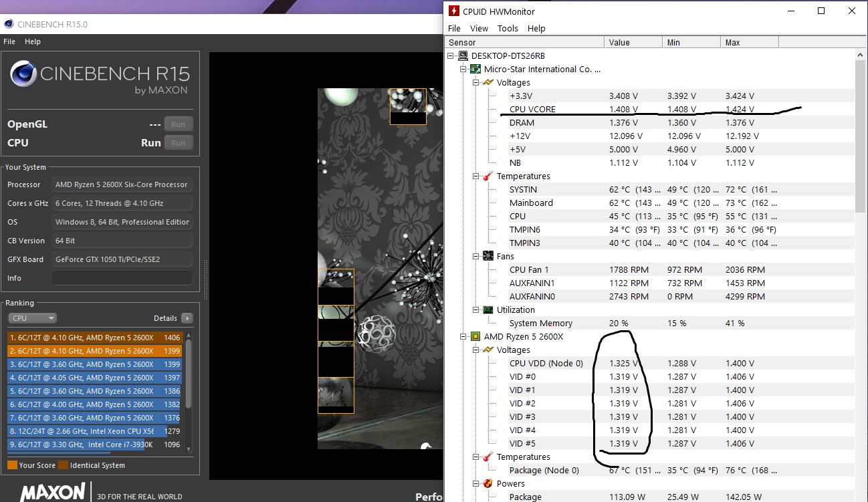This screenshot has height=502, width=868.
Task: Click the flame icon beside Powers
Action: pos(488,483)
